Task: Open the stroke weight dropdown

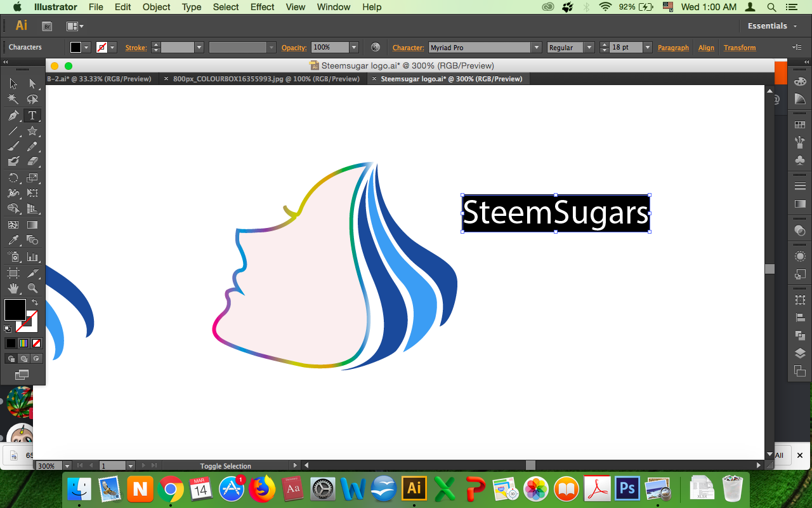Action: coord(199,48)
